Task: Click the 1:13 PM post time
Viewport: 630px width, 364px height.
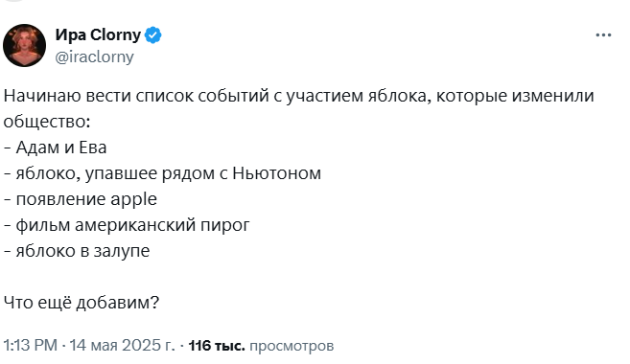Action: coord(31,346)
